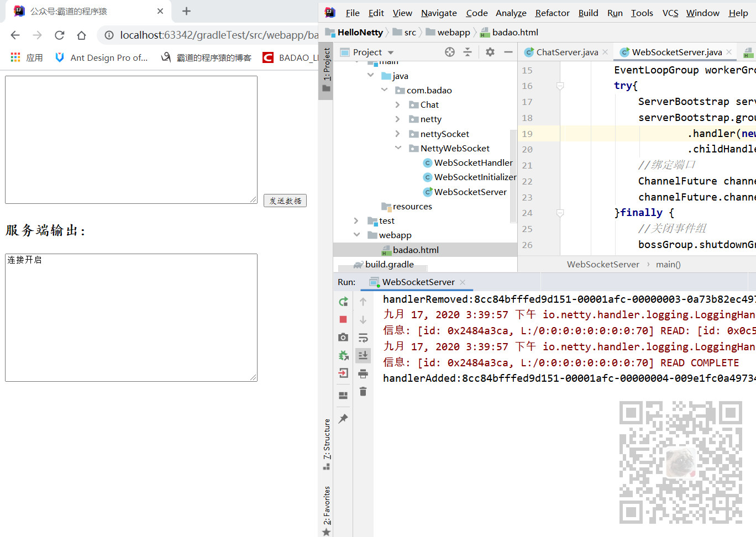This screenshot has width=756, height=537.
Task: Pin the Run tab with pin icon
Action: pyautogui.click(x=343, y=418)
